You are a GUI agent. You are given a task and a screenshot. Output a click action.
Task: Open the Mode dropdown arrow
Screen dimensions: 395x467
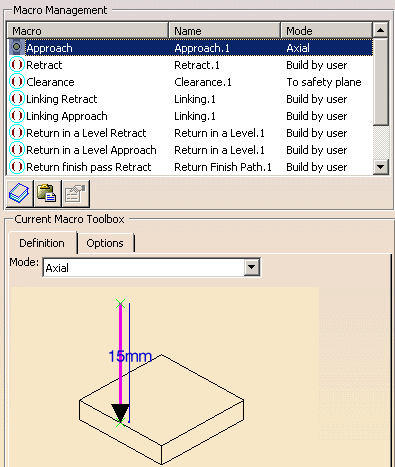252,267
